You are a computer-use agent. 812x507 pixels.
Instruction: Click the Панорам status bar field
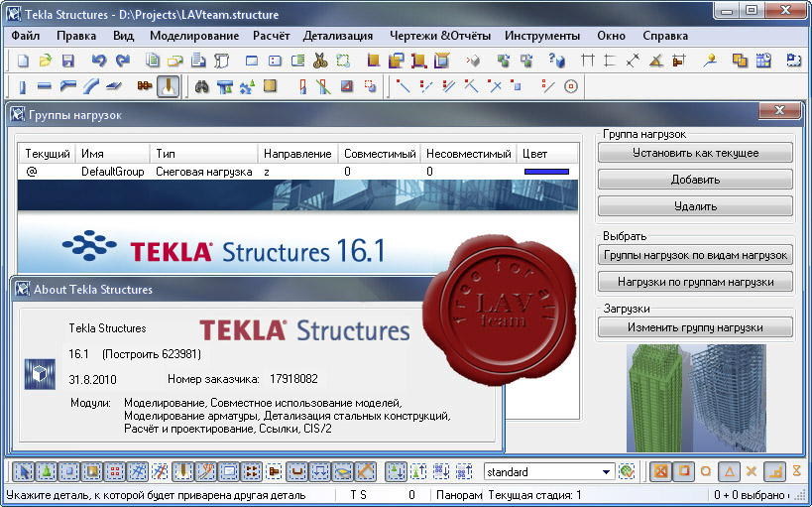pos(459,495)
